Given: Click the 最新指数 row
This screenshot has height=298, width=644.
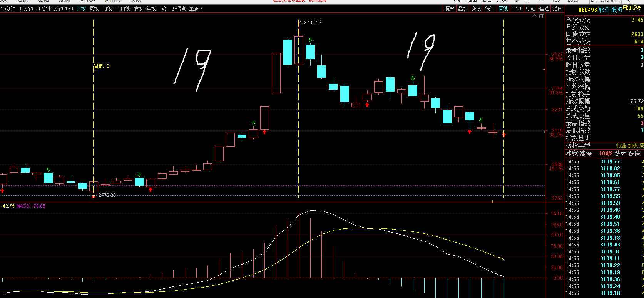Looking at the screenshot, I should [x=604, y=50].
